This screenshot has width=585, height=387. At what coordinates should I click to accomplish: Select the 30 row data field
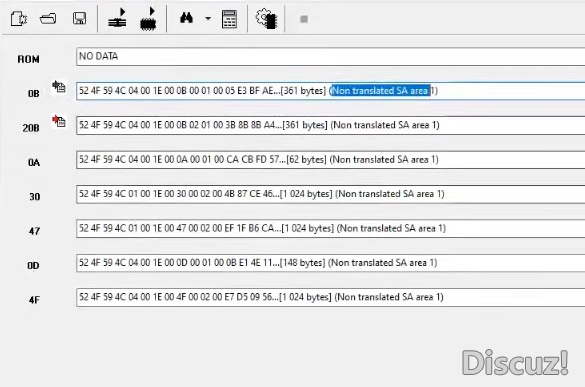pyautogui.click(x=331, y=194)
